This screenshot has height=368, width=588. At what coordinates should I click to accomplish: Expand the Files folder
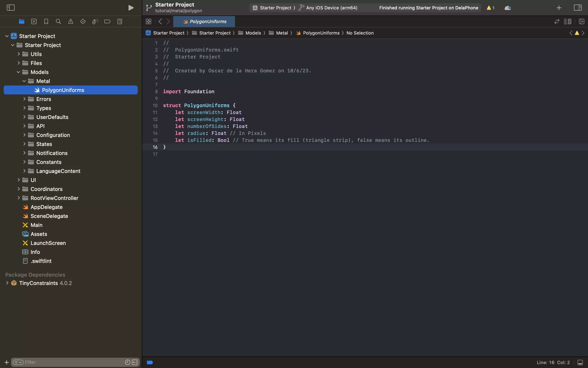pyautogui.click(x=18, y=63)
